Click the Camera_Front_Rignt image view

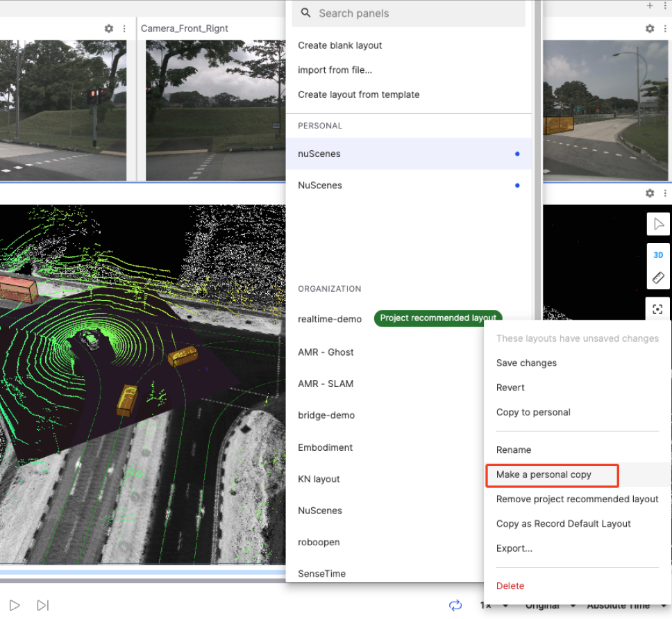[216, 110]
